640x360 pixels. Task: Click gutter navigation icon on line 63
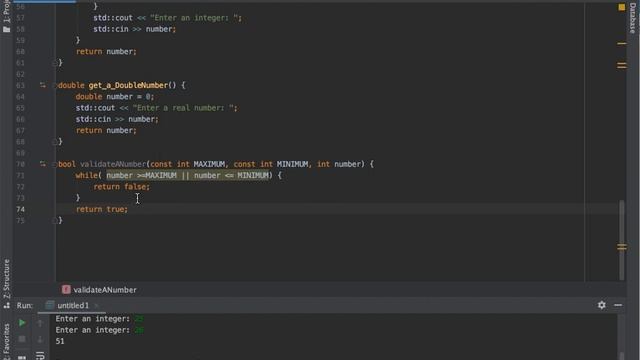[x=43, y=85]
